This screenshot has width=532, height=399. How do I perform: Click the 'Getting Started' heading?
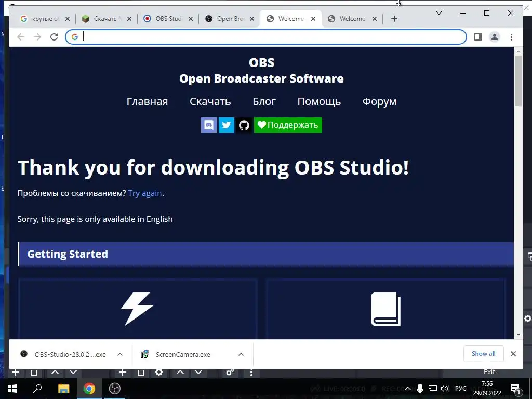click(x=68, y=254)
